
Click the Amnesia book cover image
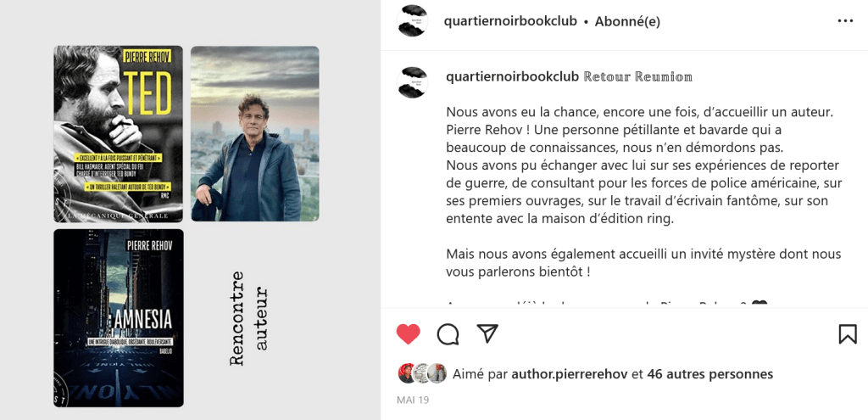coord(119,316)
